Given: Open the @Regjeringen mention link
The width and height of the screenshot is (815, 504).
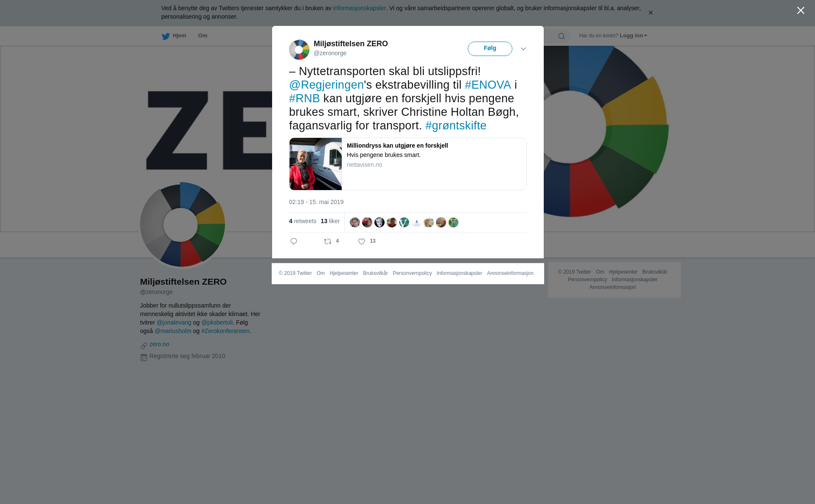Looking at the screenshot, I should point(326,85).
